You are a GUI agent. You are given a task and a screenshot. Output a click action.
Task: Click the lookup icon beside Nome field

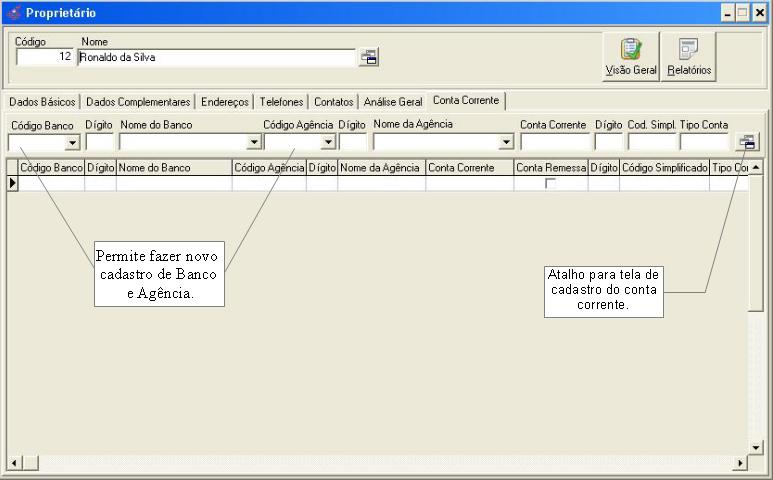[x=369, y=58]
